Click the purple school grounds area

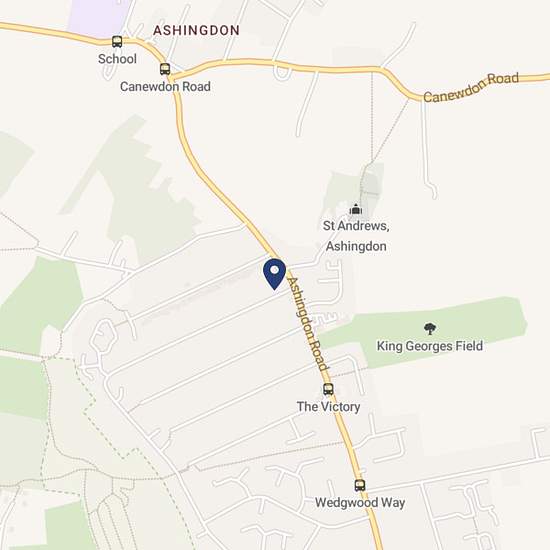96,18
